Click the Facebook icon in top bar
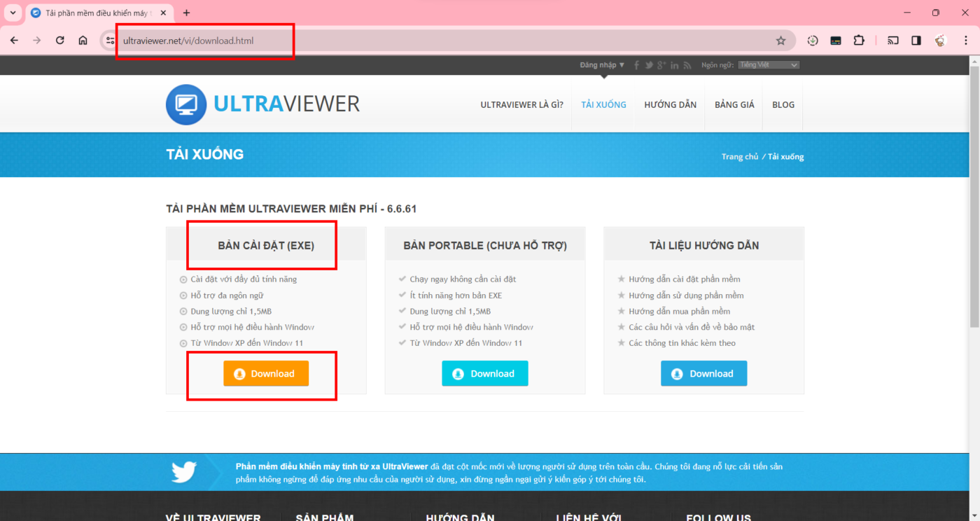 click(637, 65)
